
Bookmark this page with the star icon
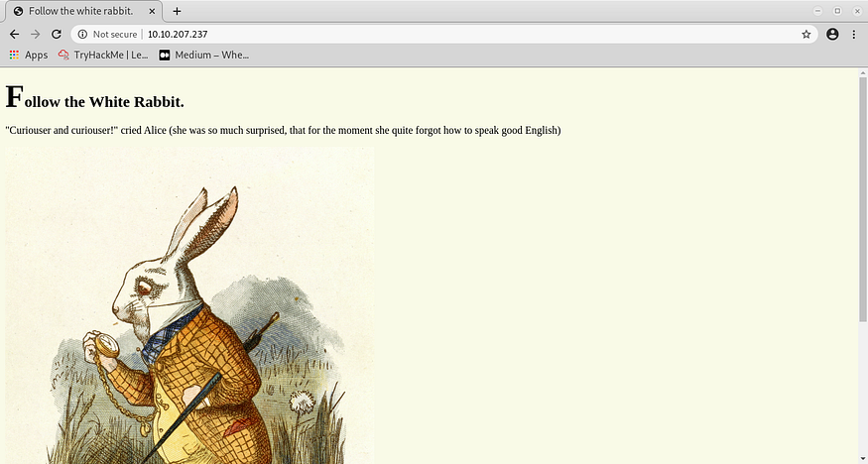tap(806, 35)
